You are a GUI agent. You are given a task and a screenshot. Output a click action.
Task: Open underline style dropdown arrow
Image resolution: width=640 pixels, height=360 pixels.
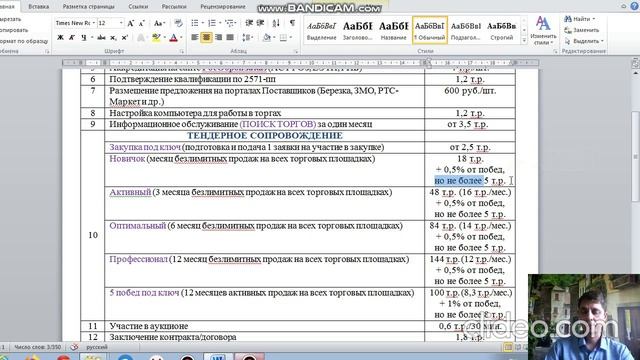tap(92, 38)
